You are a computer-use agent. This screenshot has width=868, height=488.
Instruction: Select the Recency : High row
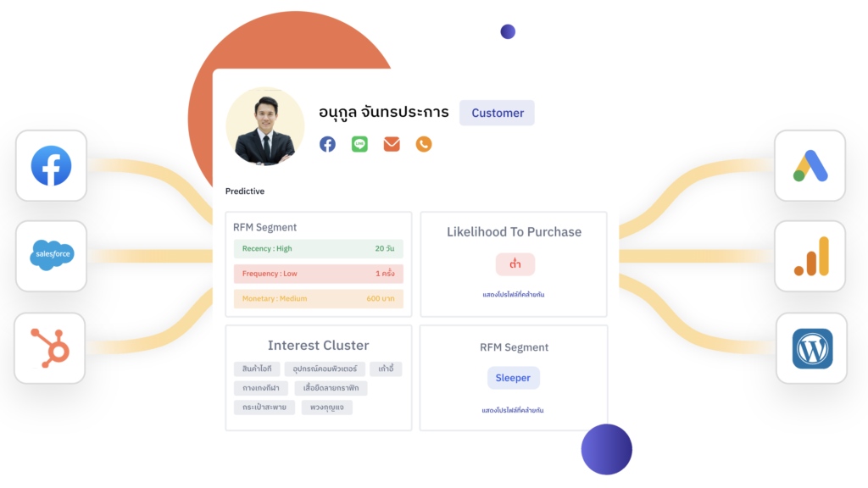[x=318, y=249]
